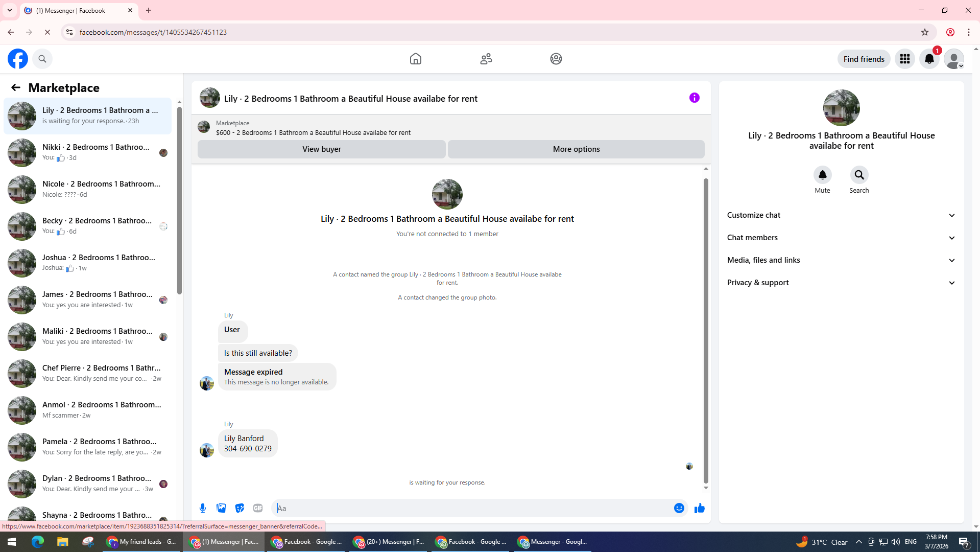Screen dimensions: 980x552
Task: Search in conversation magnifier icon
Action: coord(859,175)
